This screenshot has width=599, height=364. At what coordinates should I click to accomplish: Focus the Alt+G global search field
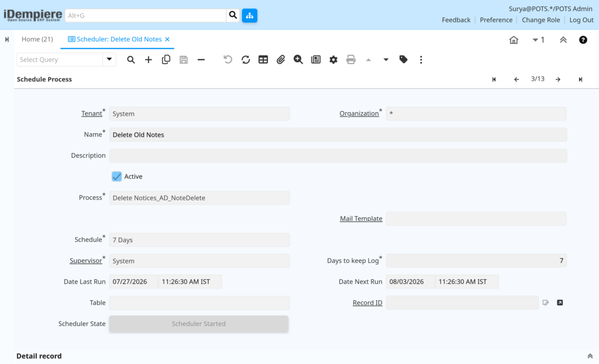pyautogui.click(x=146, y=15)
